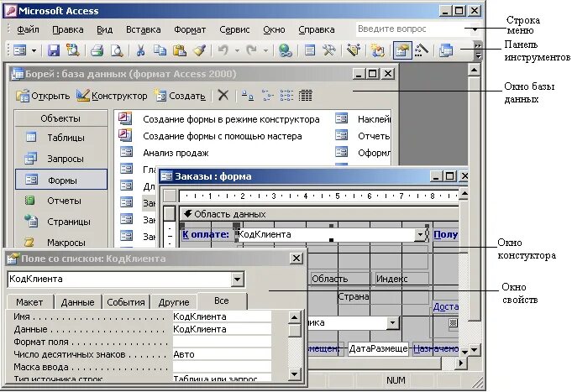The height and width of the screenshot is (392, 572).
Task: Select Отчеты in the Objects pane
Action: (x=61, y=201)
